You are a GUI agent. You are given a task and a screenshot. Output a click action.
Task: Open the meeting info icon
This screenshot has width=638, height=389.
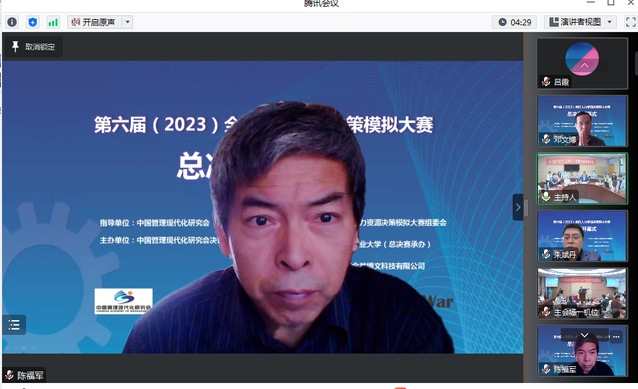pos(12,22)
